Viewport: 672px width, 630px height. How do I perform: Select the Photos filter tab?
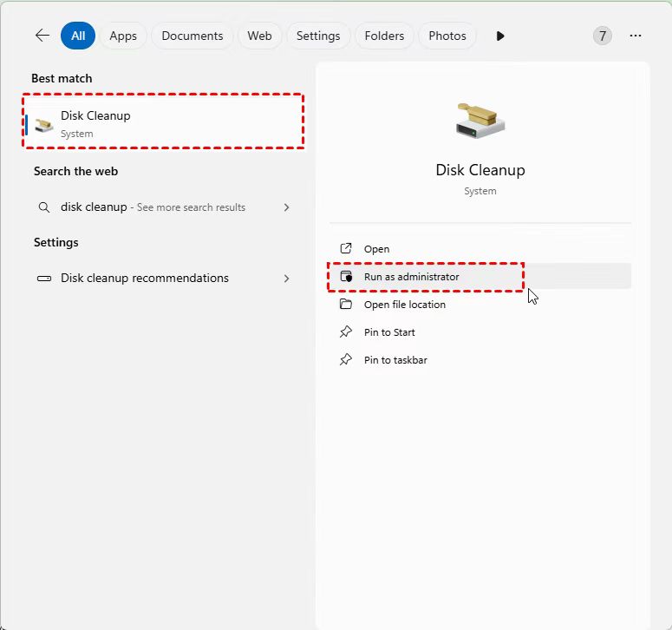pyautogui.click(x=447, y=36)
